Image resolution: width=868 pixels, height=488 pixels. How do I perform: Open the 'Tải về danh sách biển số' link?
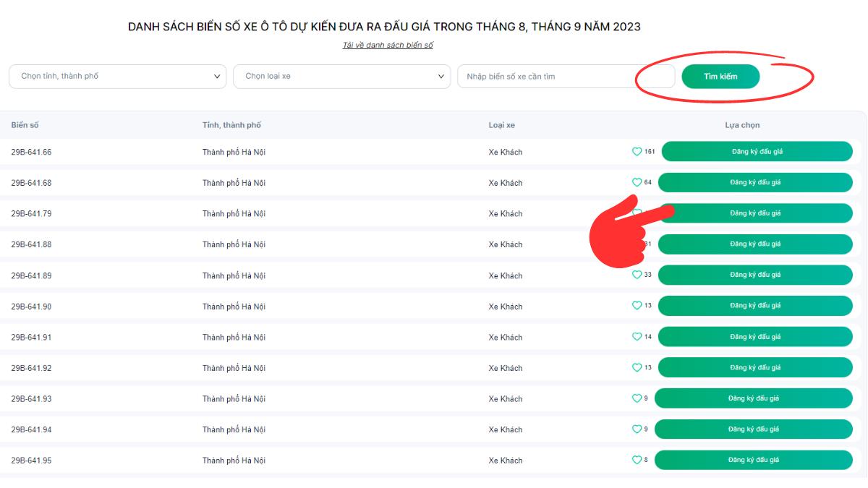point(388,46)
